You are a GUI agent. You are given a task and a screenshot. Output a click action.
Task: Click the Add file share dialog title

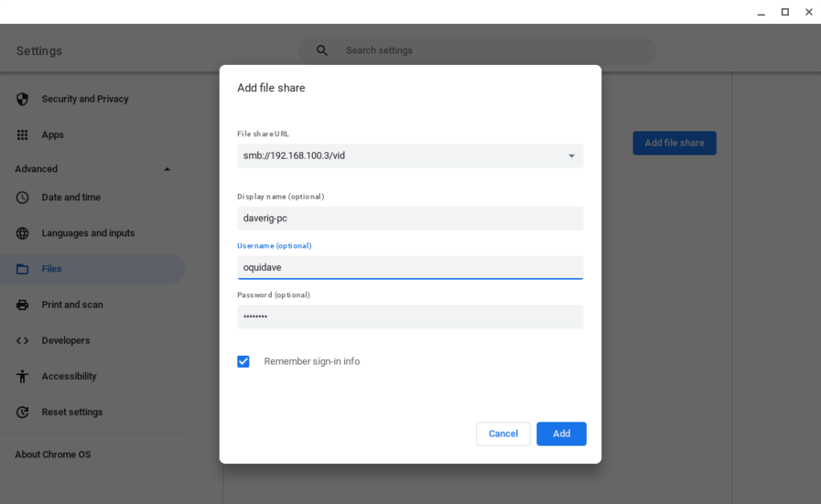[x=271, y=88]
